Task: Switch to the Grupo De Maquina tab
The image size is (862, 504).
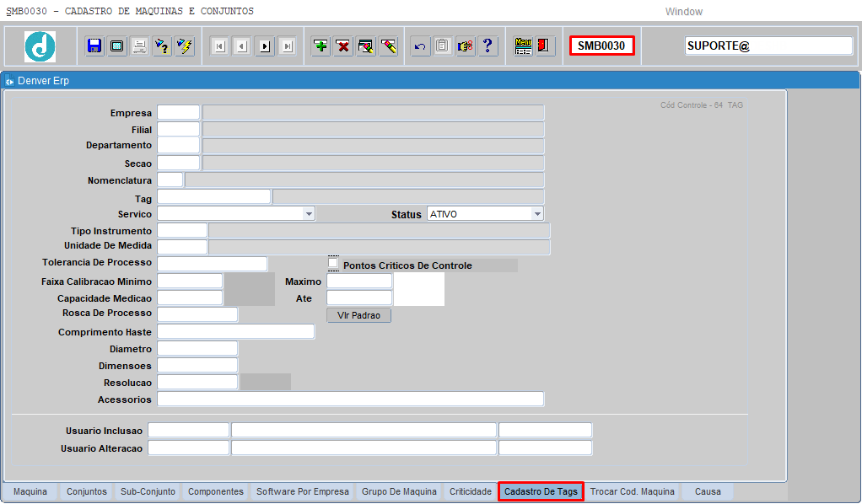Action: tap(399, 491)
